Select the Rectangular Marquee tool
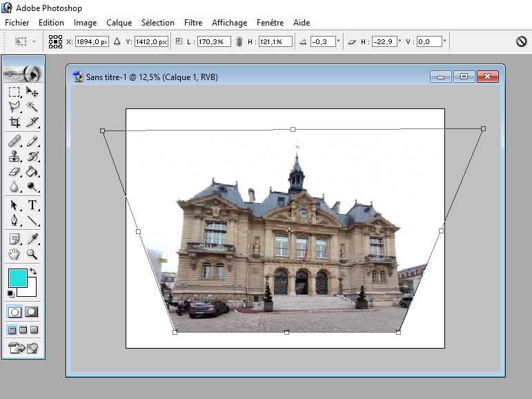Viewport: 532px width, 399px height. pos(14,92)
